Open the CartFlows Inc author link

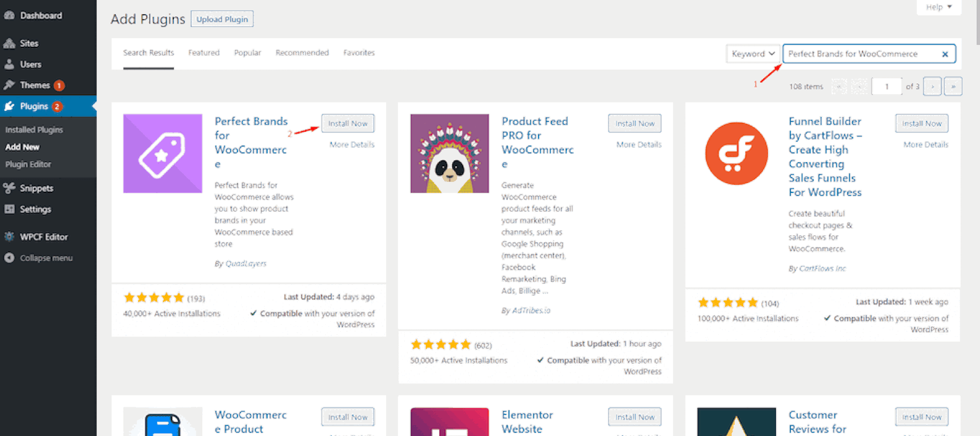822,268
